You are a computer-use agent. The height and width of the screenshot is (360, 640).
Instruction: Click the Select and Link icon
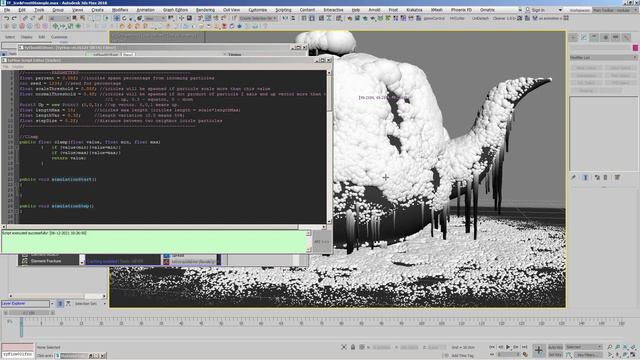coord(25,18)
